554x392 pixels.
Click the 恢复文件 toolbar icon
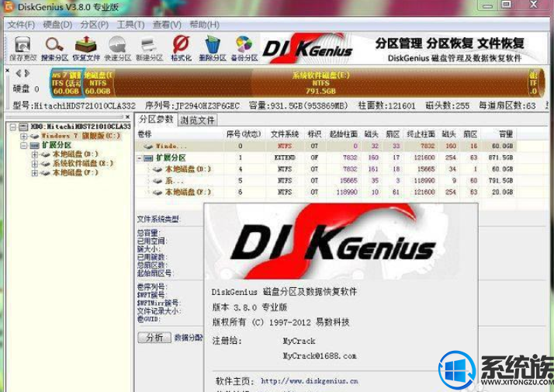[x=86, y=49]
